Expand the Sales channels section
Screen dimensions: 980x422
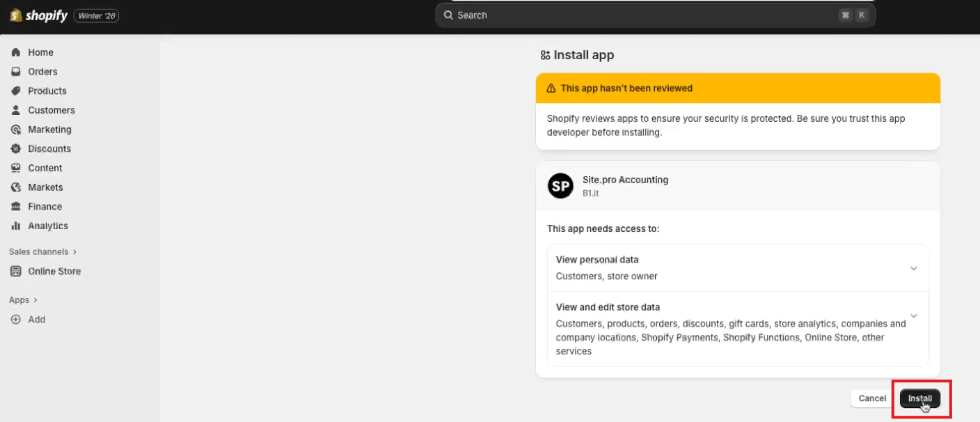click(43, 251)
